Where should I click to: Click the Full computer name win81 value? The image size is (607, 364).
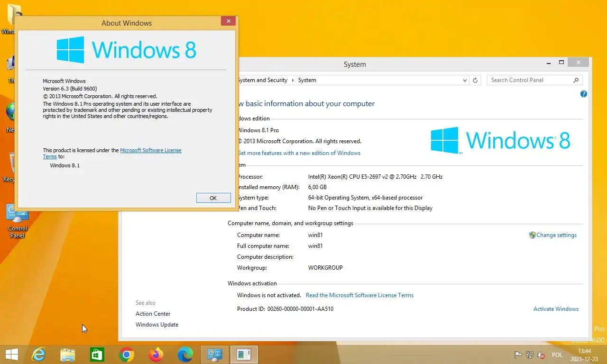pos(315,246)
